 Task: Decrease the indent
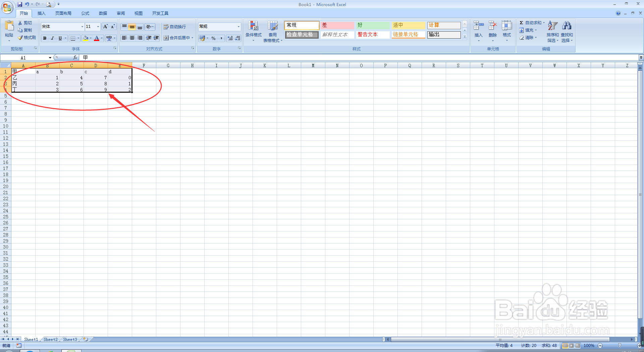pos(149,38)
